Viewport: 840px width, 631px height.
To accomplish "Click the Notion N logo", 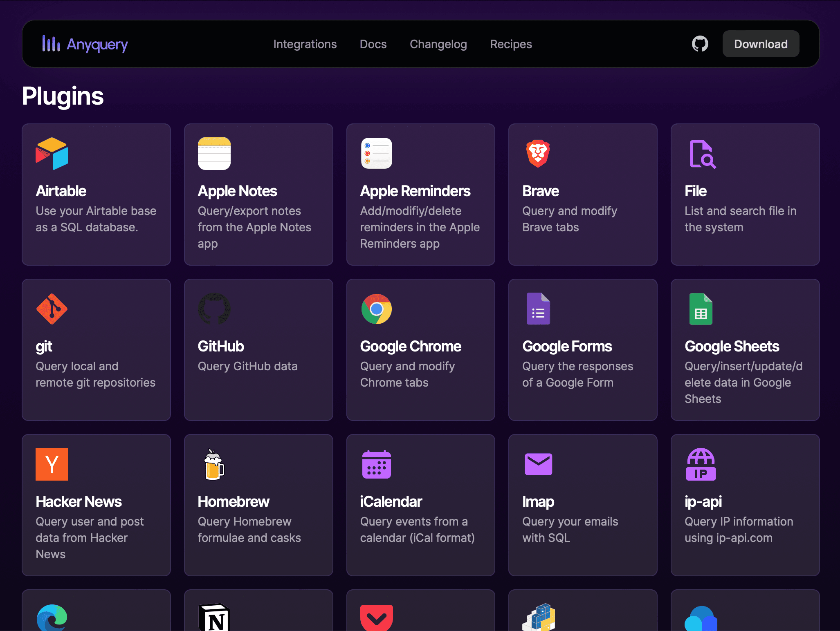I will click(214, 618).
